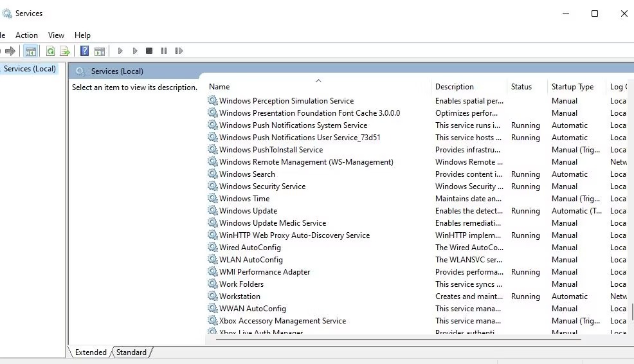Click the Services gear icon in title bar
Viewport: 634px width, 364px height.
pyautogui.click(x=6, y=14)
